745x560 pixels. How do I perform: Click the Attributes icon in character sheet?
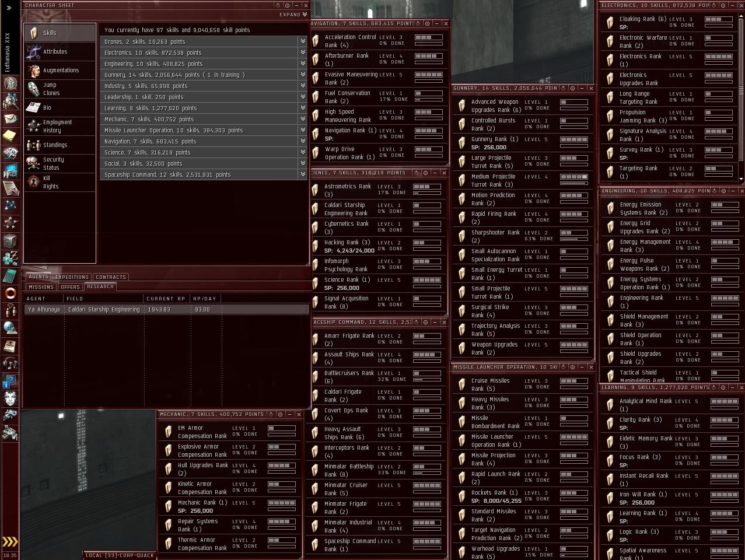coord(34,51)
